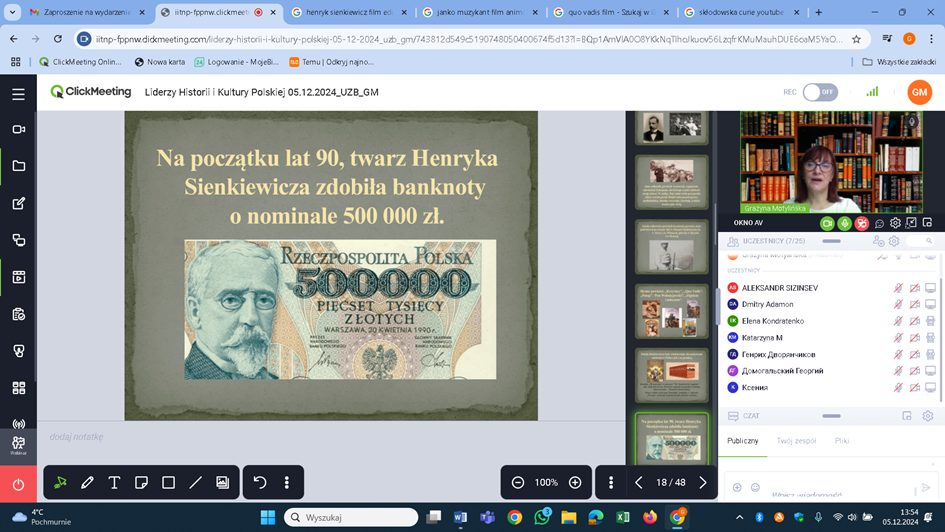The width and height of the screenshot is (945, 532).
Task: Open the polls and surveys clipboard icon
Action: pos(18,314)
